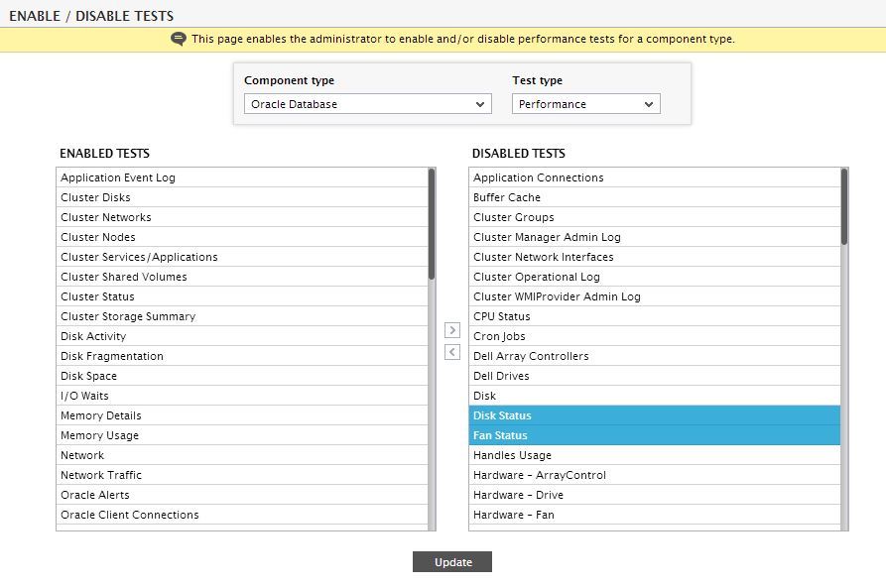Image resolution: width=886 pixels, height=588 pixels.
Task: Select Disk Fragmentation test
Action: (x=242, y=356)
